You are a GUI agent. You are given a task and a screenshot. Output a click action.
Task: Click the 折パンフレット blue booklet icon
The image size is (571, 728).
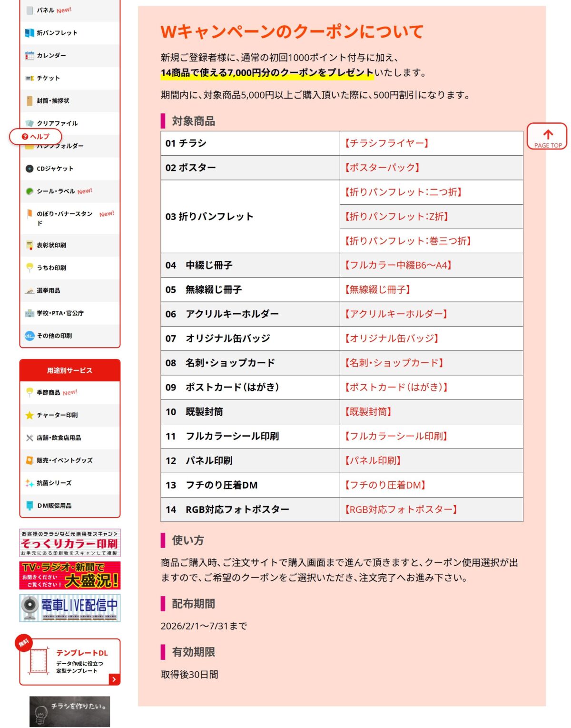point(30,33)
